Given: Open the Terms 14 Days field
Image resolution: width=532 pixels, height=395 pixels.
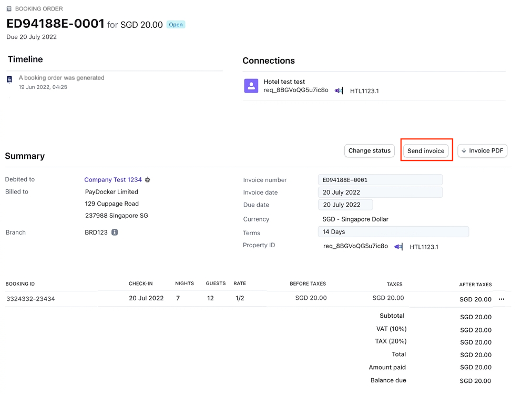Looking at the screenshot, I should point(393,232).
